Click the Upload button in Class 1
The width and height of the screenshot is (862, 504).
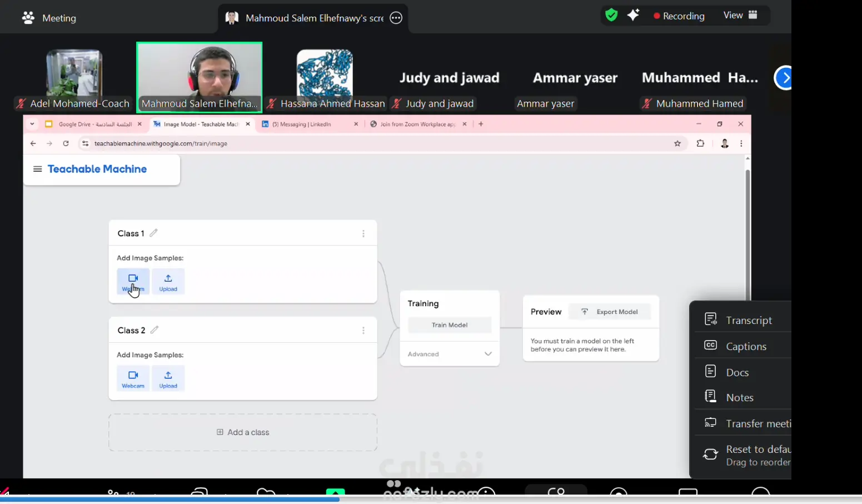click(x=168, y=282)
